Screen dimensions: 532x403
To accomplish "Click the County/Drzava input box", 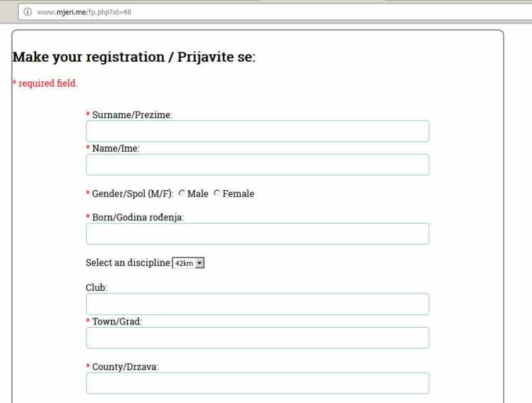I will (x=258, y=383).
